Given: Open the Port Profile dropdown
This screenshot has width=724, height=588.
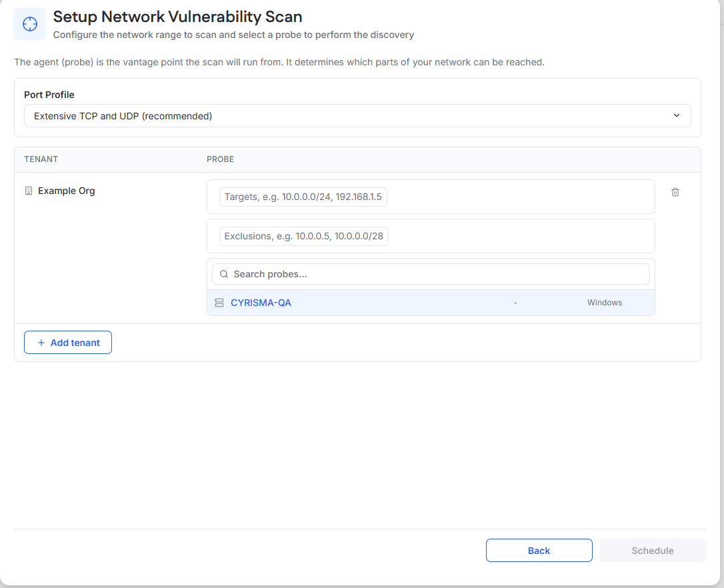Looking at the screenshot, I should click(357, 116).
